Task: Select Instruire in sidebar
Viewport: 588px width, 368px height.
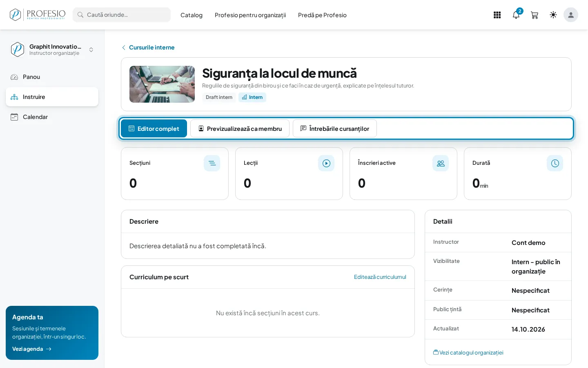Action: [52, 97]
